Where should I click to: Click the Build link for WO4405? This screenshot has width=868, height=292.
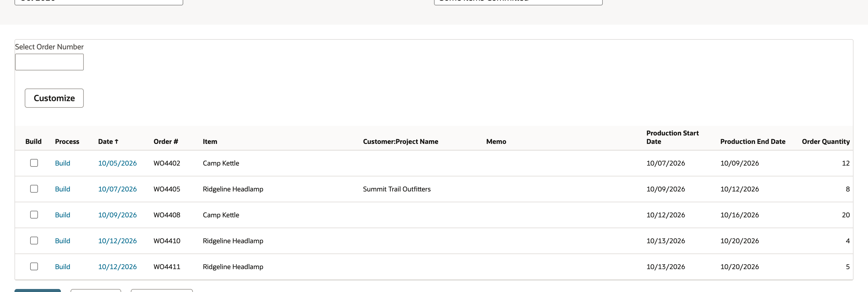(x=63, y=189)
